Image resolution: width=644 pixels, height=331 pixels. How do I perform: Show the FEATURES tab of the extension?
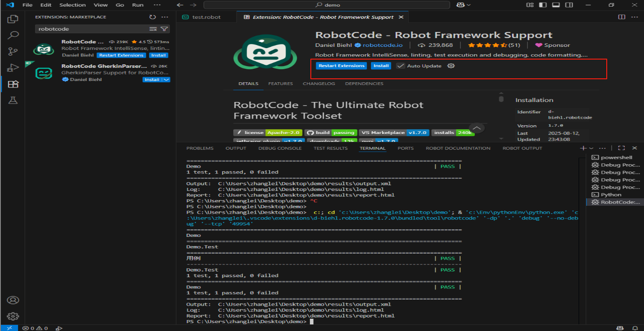tap(281, 84)
